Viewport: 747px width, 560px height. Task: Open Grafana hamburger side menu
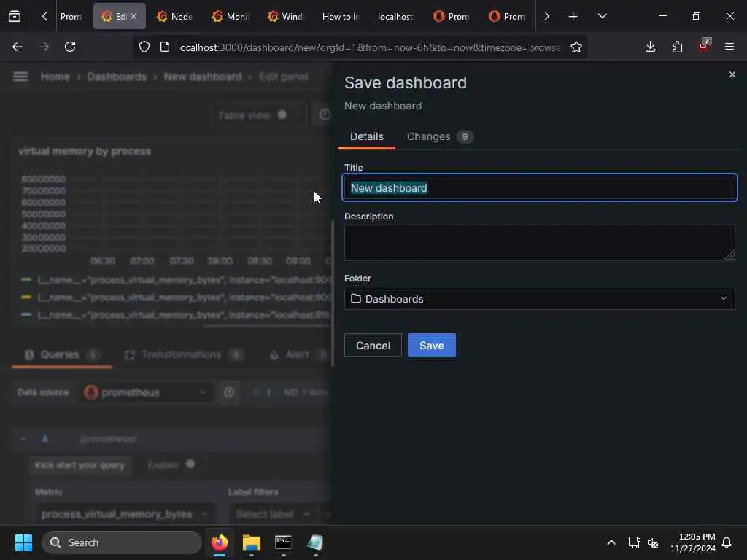click(x=20, y=77)
